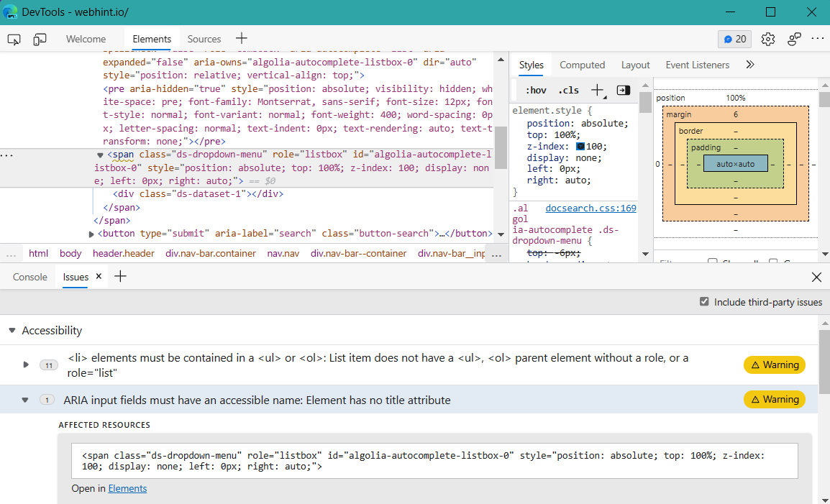This screenshot has width=830, height=504.
Task: Select the body breadcrumb
Action: point(70,254)
